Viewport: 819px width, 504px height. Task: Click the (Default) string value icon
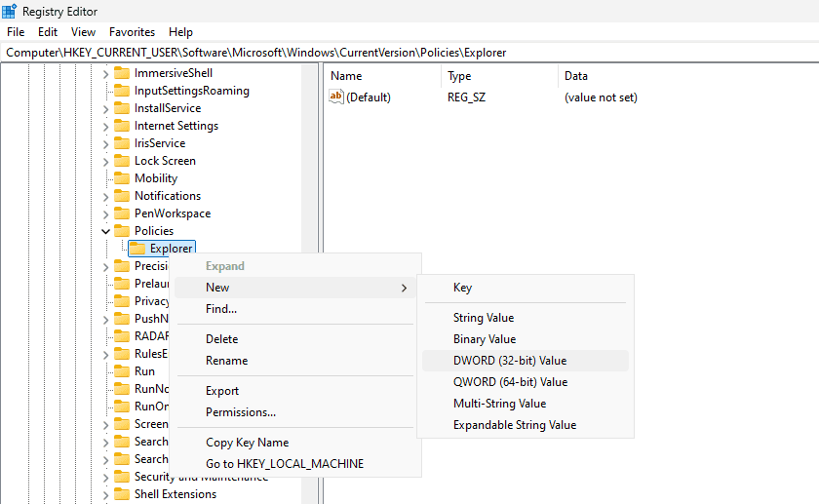[x=335, y=97]
